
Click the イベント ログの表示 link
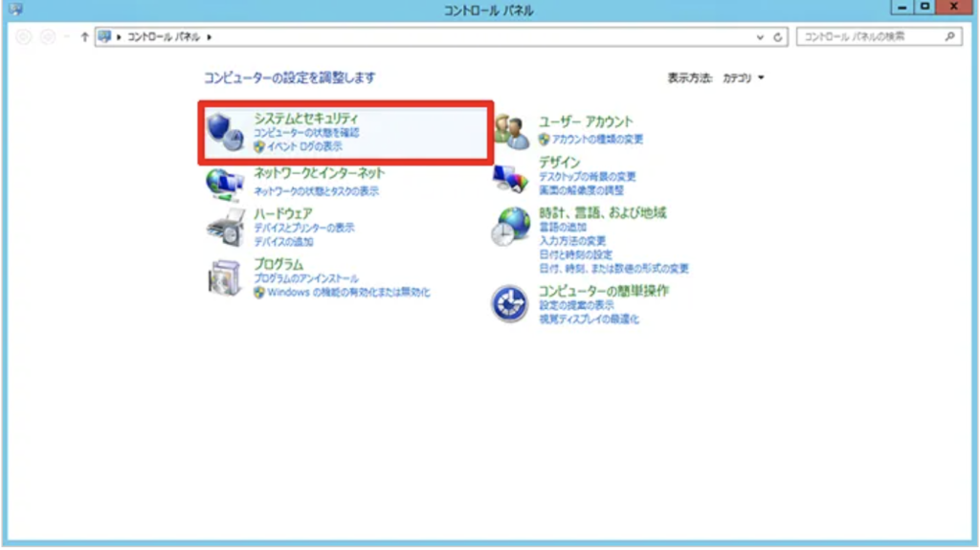(x=303, y=147)
